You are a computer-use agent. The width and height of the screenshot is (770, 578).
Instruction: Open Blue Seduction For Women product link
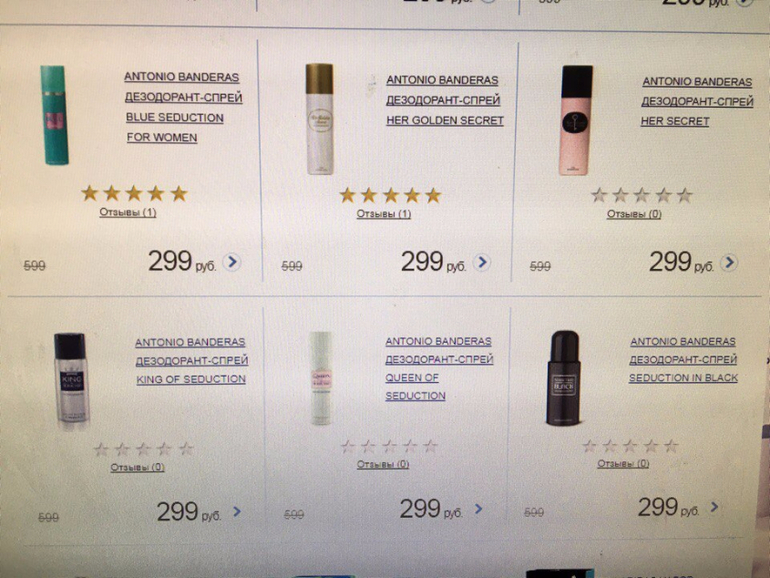tap(183, 108)
